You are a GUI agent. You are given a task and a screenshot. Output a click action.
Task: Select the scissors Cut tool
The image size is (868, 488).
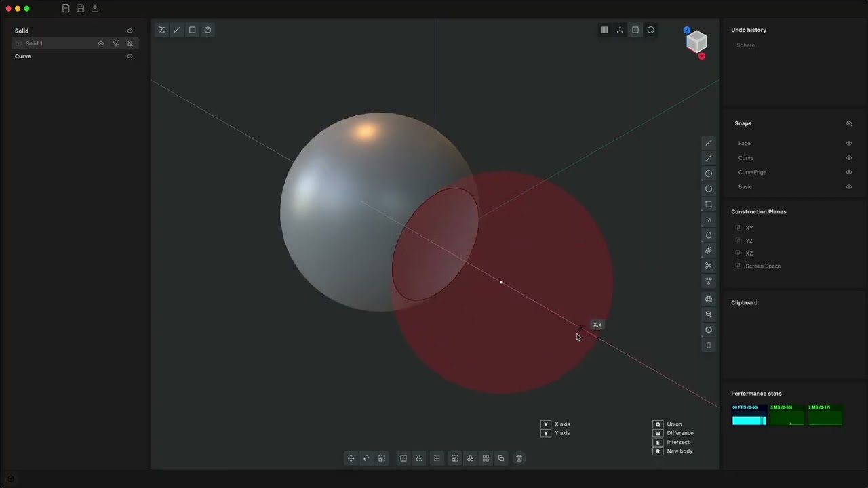tap(709, 266)
